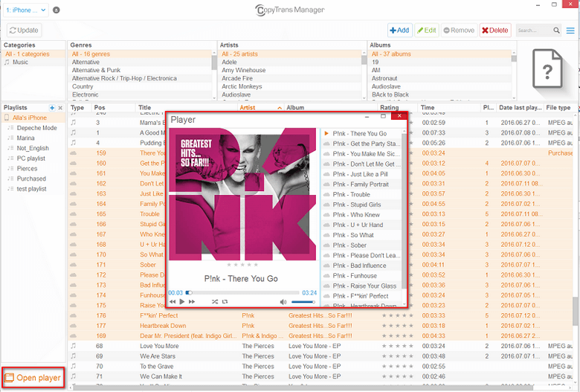The image size is (580, 392).
Task: Sort by the File type column
Action: tap(558, 108)
